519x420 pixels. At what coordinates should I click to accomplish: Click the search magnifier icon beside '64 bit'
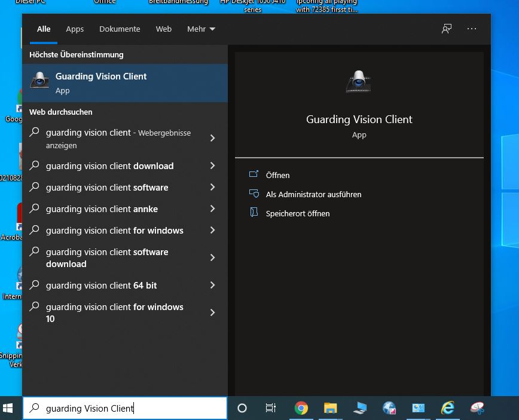(x=35, y=285)
